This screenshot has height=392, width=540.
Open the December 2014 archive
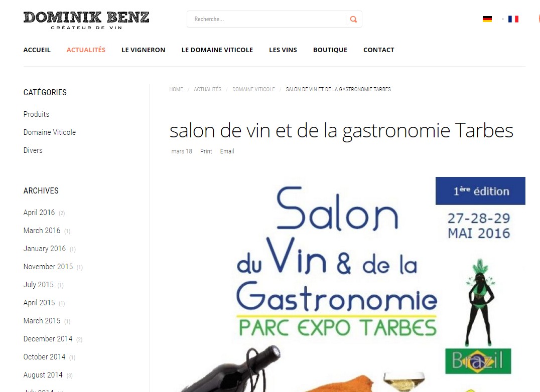(x=48, y=339)
